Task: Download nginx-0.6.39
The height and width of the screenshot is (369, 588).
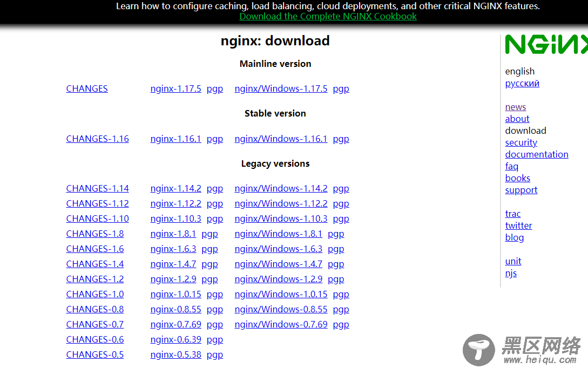Action: pyautogui.click(x=175, y=339)
